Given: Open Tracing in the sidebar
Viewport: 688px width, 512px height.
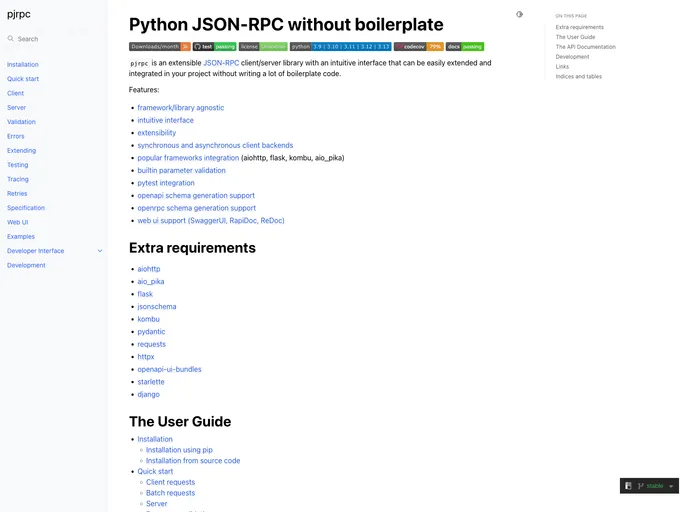Looking at the screenshot, I should point(18,179).
